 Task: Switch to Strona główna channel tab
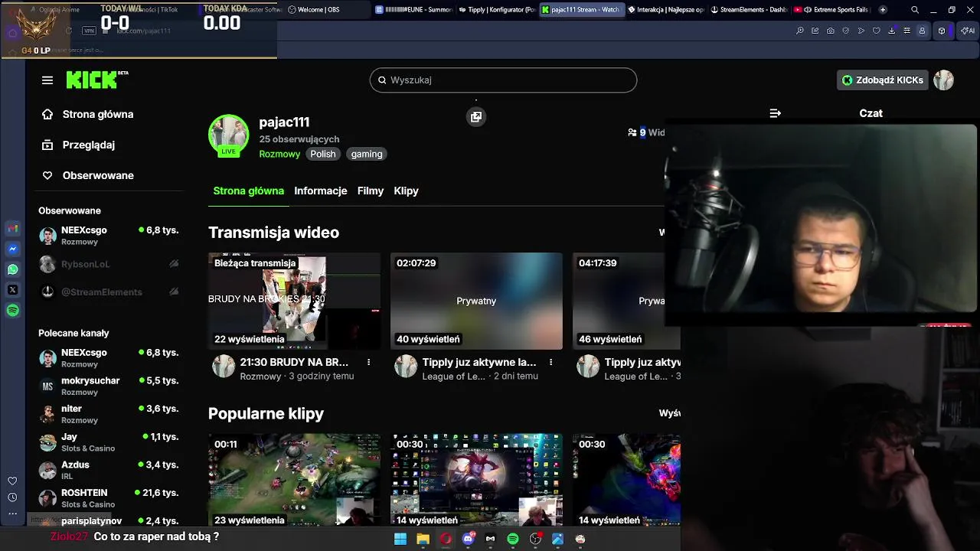coord(248,191)
